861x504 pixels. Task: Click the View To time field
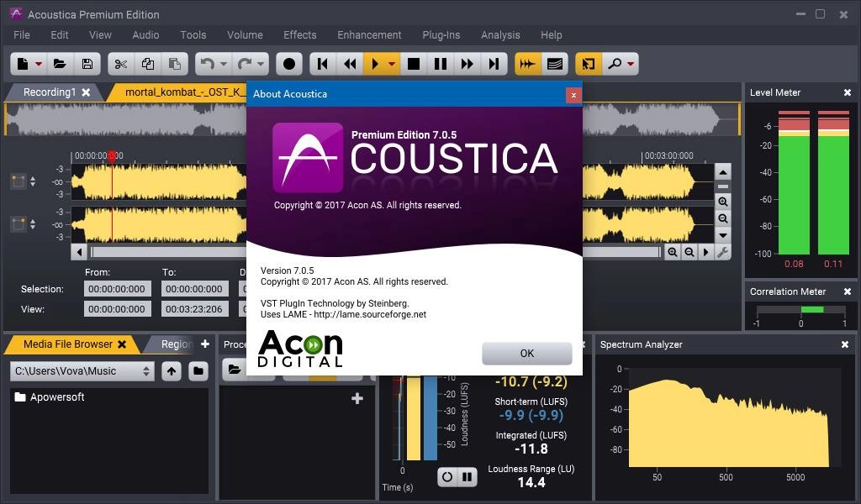[194, 309]
